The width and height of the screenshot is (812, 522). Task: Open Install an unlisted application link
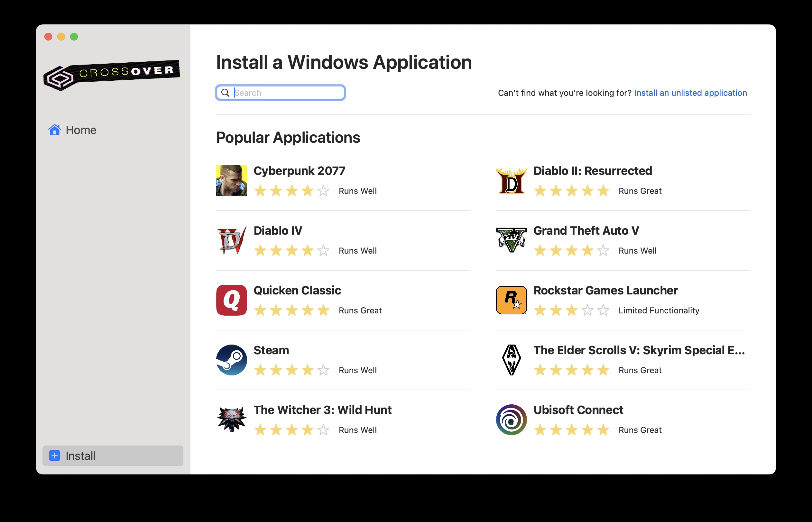tap(690, 93)
